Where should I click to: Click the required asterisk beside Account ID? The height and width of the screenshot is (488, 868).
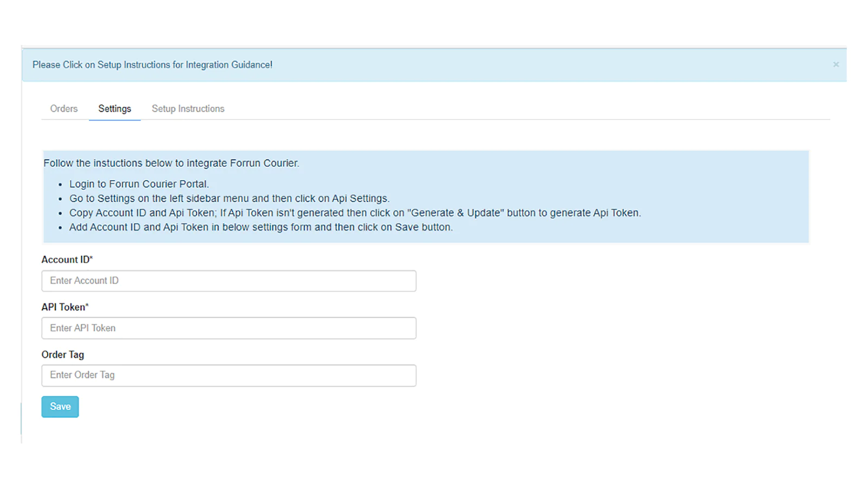91,258
